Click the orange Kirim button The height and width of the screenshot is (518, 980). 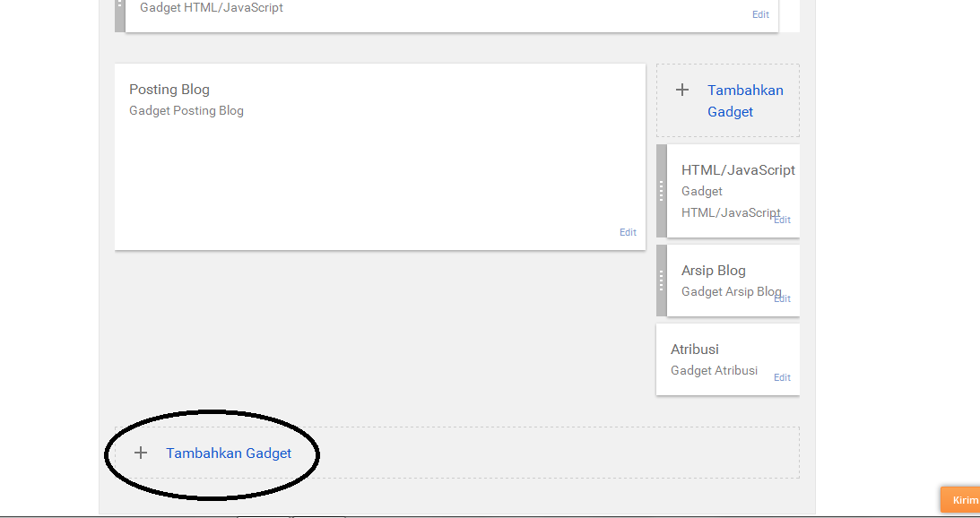point(960,500)
